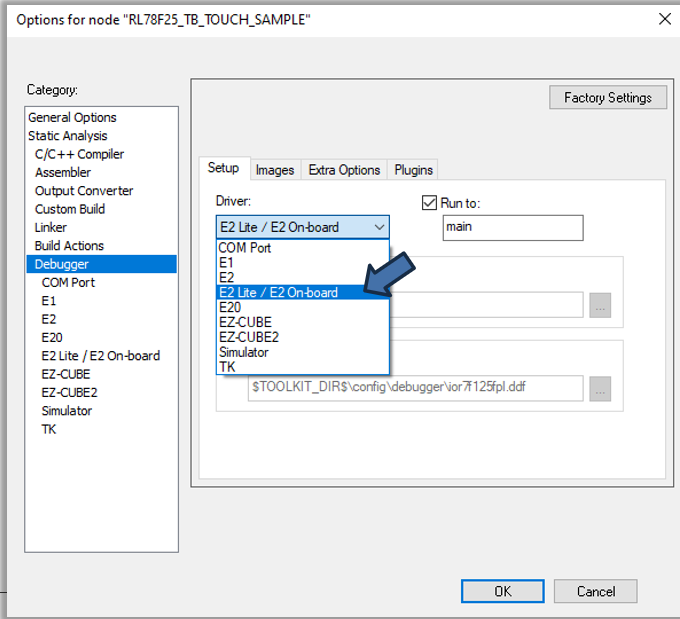Select COM Port in the driver dropdown list

click(x=245, y=248)
